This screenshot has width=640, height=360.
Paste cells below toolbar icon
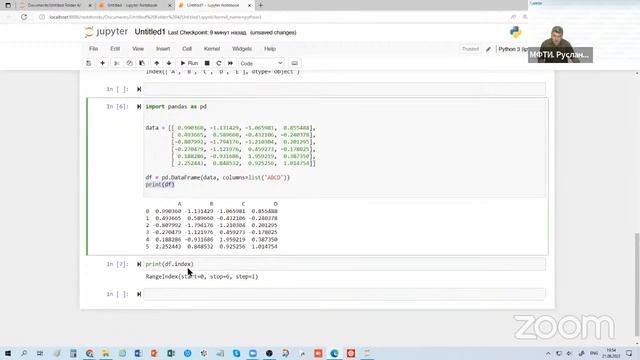(x=142, y=63)
